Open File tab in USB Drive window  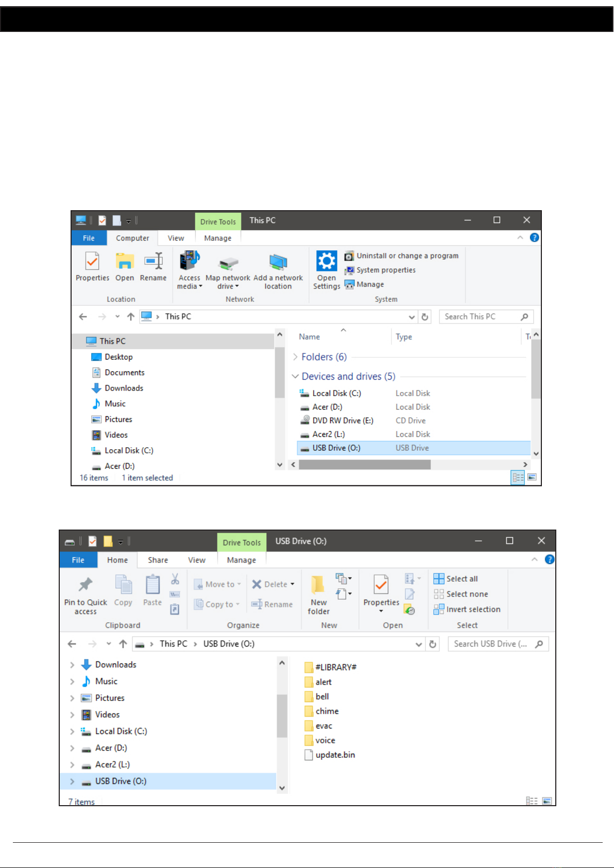78,560
